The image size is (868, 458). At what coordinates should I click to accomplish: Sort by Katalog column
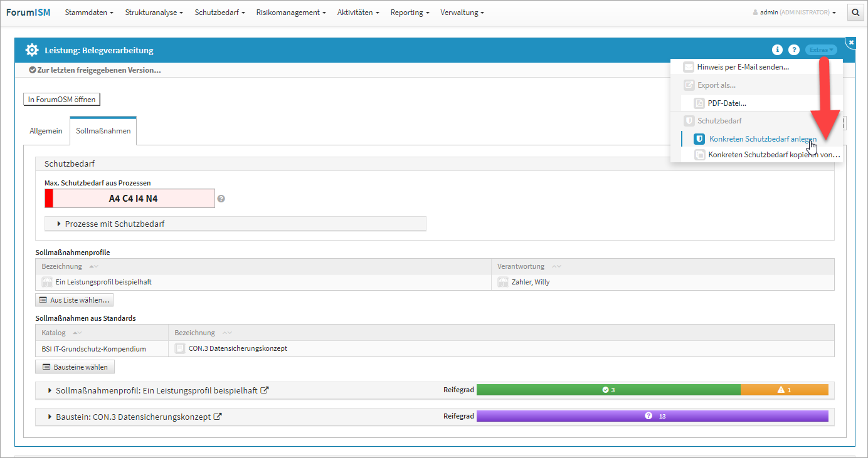(x=77, y=333)
